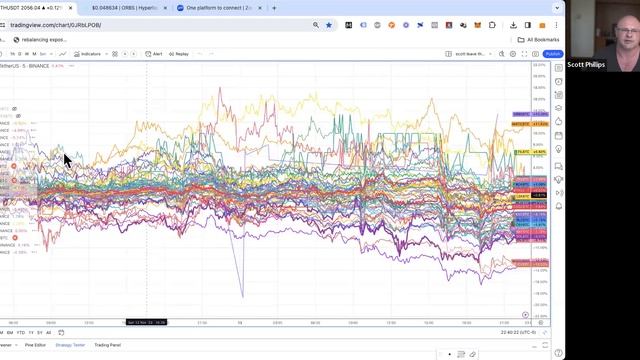The width and height of the screenshot is (640, 360).
Task: Bookmark this page star icon
Action: (329, 25)
